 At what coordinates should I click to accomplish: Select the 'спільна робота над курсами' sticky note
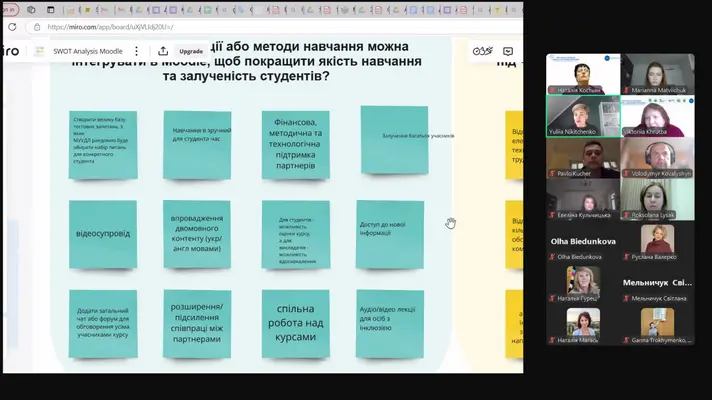click(296, 324)
